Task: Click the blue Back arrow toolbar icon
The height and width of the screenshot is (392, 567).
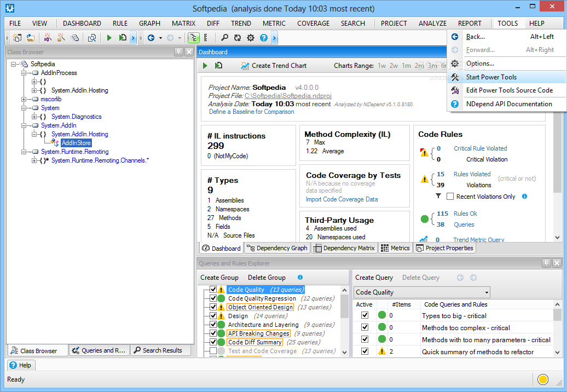Action: tap(151, 38)
